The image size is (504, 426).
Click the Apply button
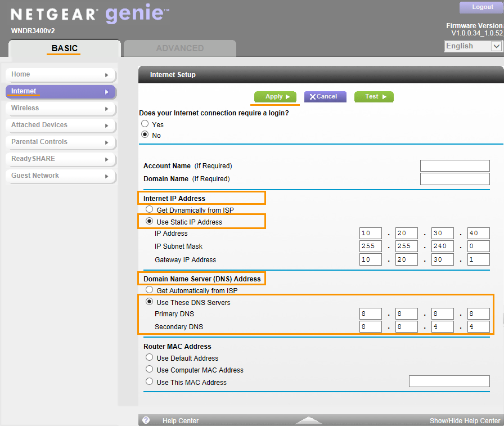click(x=275, y=96)
